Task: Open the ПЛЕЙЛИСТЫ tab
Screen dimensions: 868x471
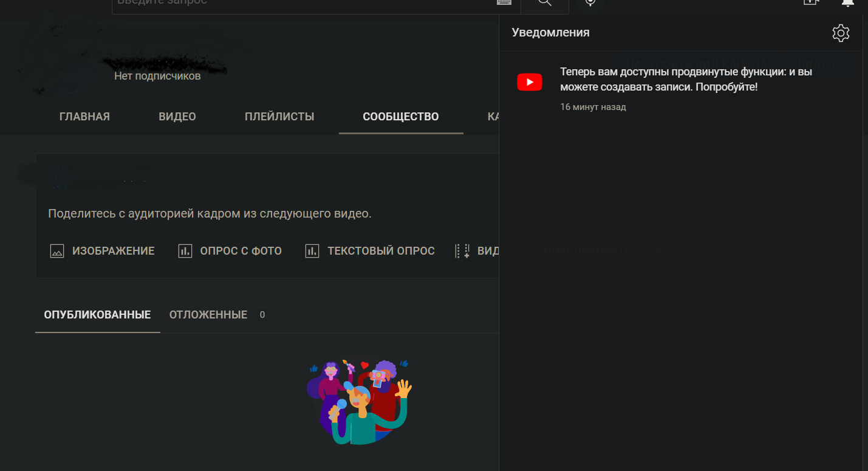Action: [x=279, y=117]
